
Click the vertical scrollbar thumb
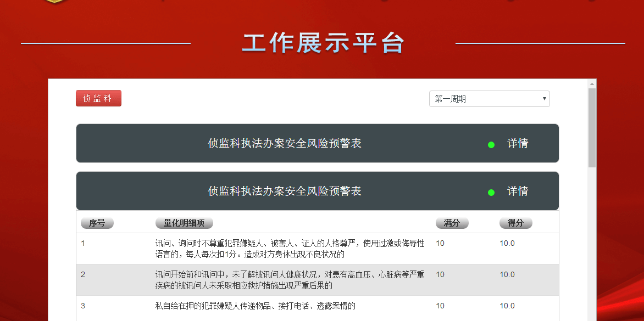click(592, 128)
